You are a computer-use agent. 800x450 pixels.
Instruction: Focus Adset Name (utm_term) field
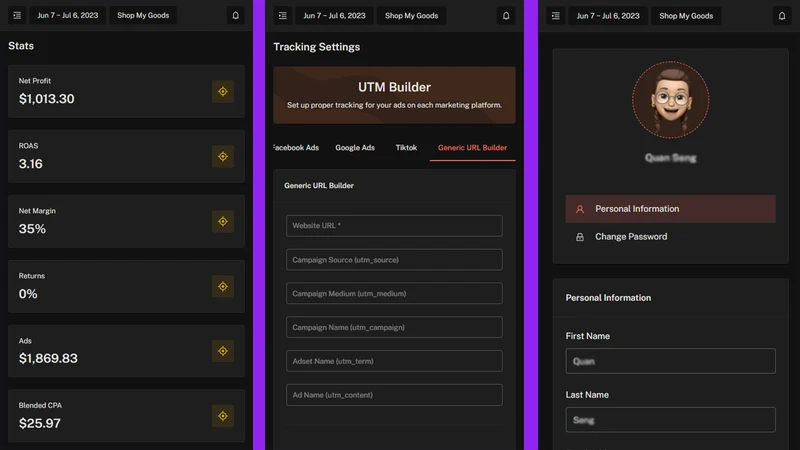(394, 361)
